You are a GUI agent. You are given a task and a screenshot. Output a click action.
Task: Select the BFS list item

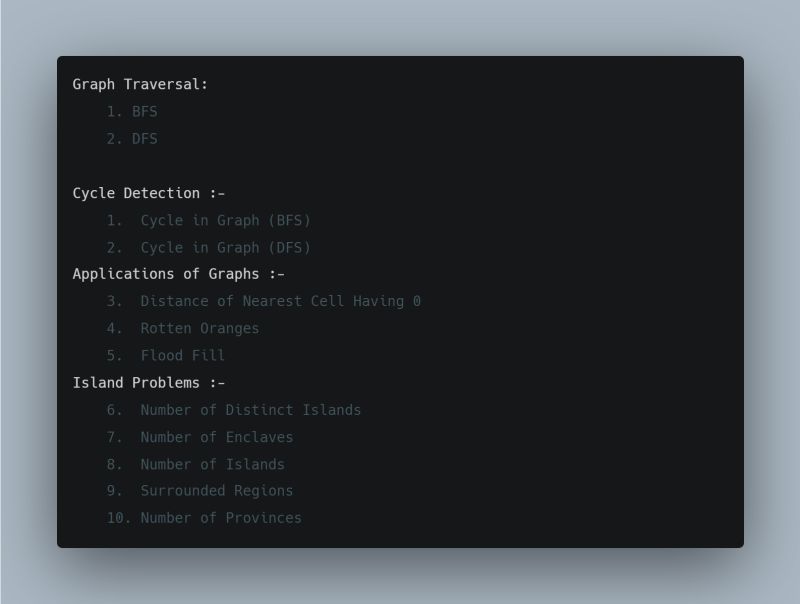pos(144,112)
